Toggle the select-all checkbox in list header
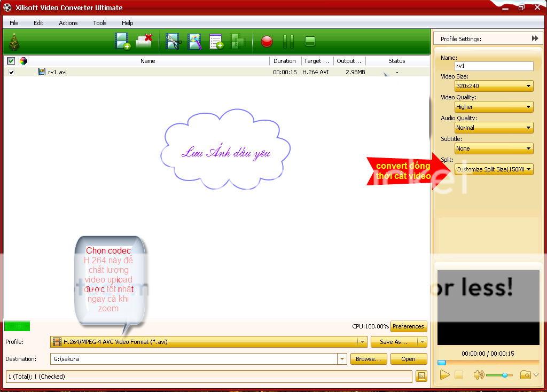Image resolution: width=547 pixels, height=392 pixels. [x=11, y=61]
